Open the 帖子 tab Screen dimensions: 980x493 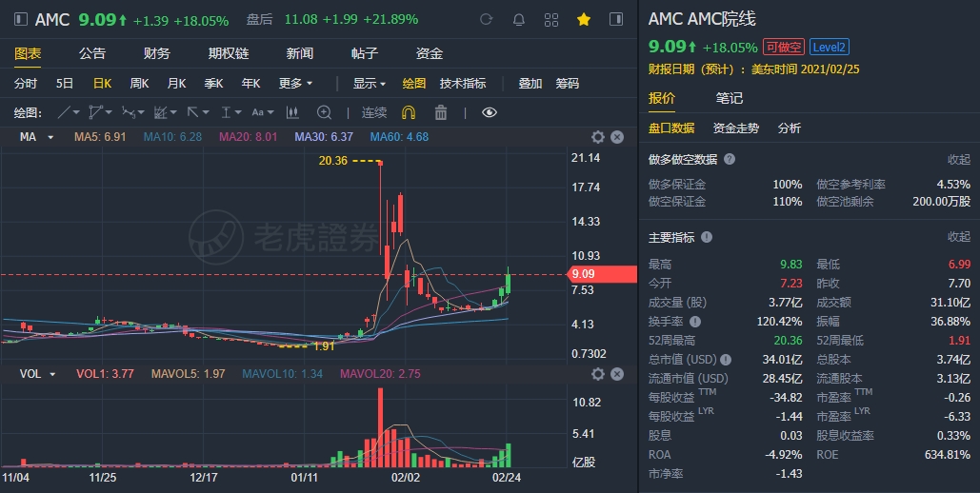[365, 53]
